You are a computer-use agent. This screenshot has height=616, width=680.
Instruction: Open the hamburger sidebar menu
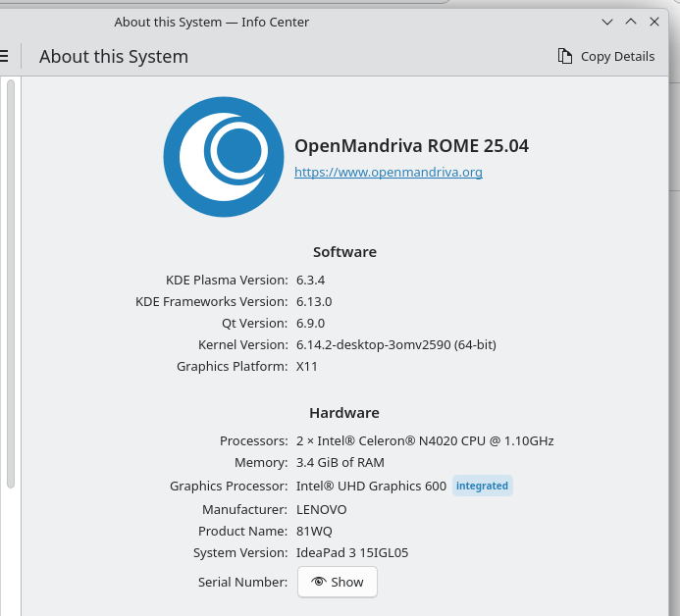(4, 56)
